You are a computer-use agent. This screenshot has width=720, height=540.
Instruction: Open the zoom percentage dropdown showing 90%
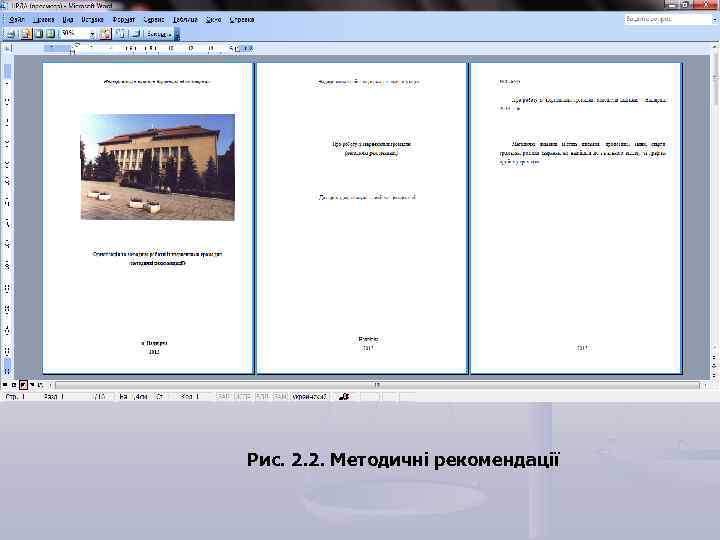[x=92, y=34]
